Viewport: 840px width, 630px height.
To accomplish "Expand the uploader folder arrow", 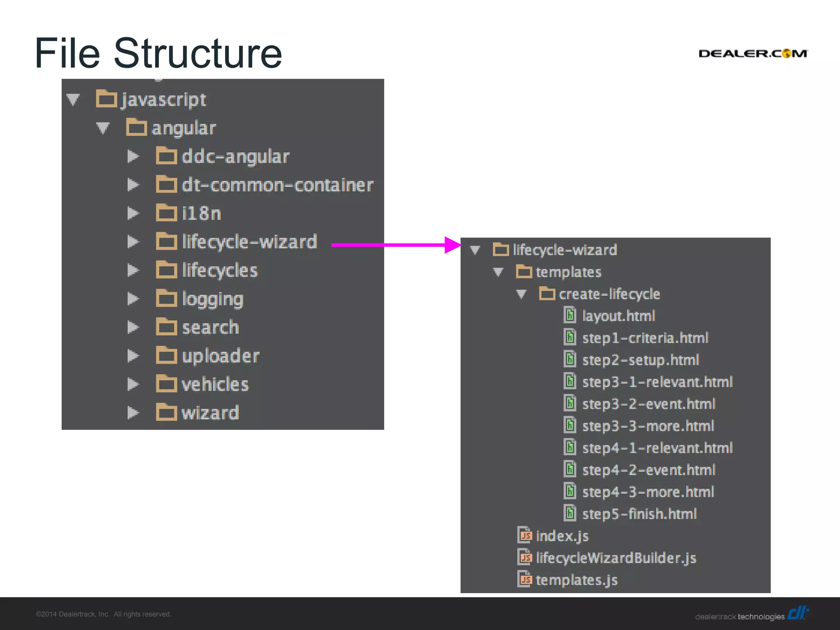I will pyautogui.click(x=133, y=356).
